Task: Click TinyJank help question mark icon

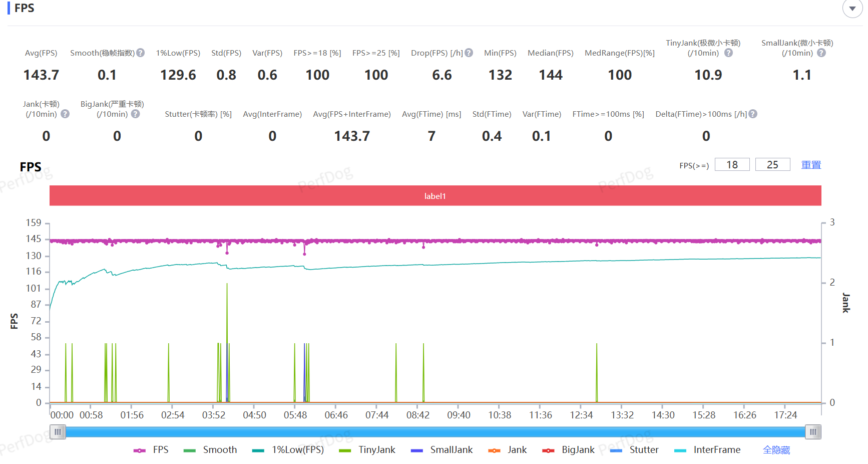Action: (x=728, y=53)
